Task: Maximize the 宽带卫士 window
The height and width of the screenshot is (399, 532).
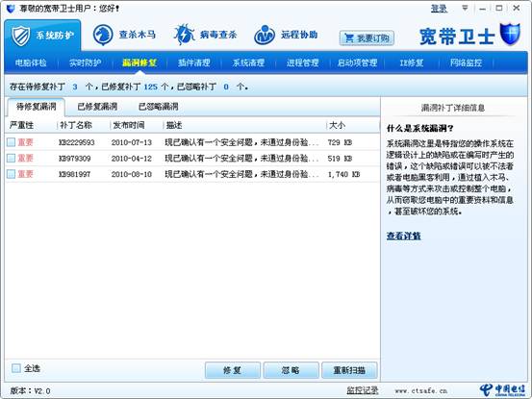Action: point(499,8)
